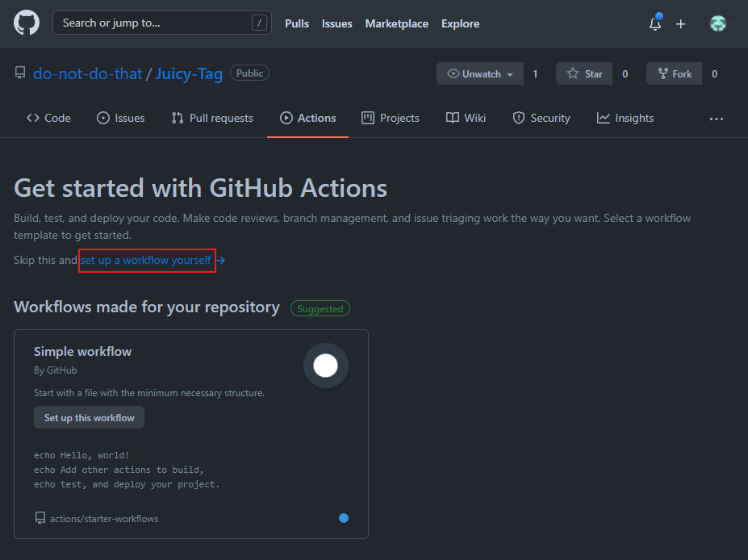The image size is (748, 560).
Task: Open the actions/starter-workflows link
Action: (x=104, y=519)
